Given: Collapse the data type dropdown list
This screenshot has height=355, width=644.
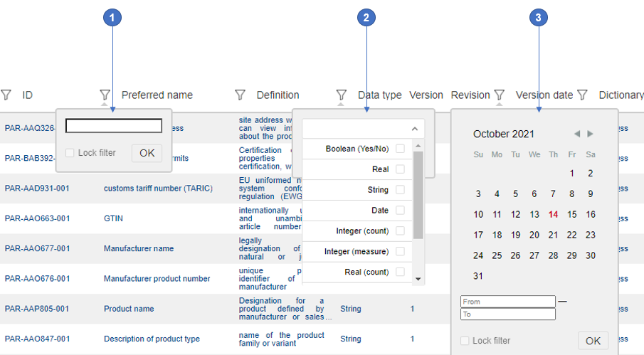Looking at the screenshot, I should [x=415, y=129].
